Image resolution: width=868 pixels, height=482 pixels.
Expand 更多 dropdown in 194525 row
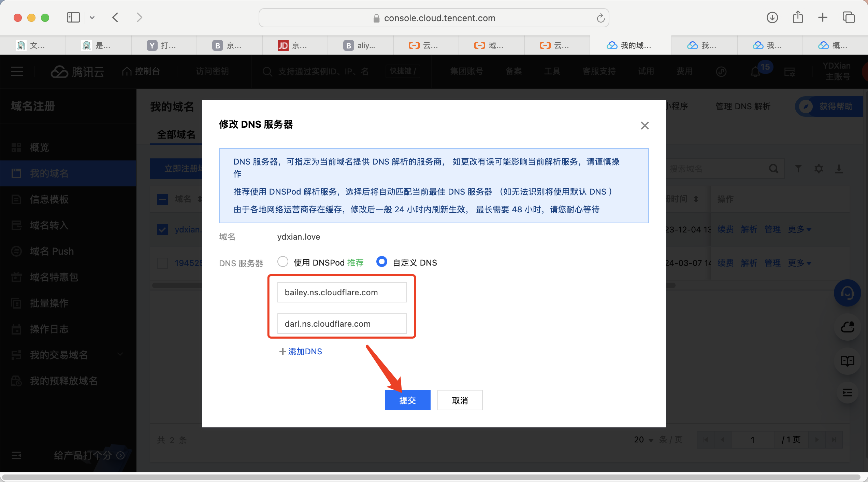(800, 263)
